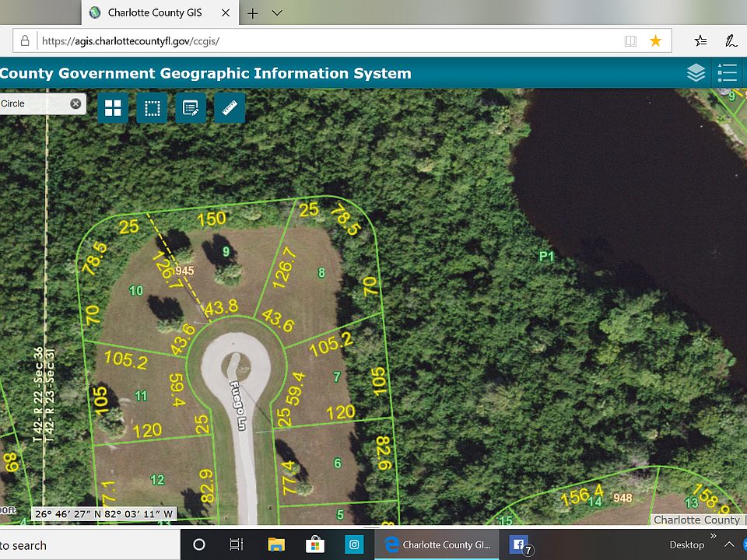Image resolution: width=747 pixels, height=560 pixels.
Task: Select the ruler measurement tool
Action: point(230,108)
